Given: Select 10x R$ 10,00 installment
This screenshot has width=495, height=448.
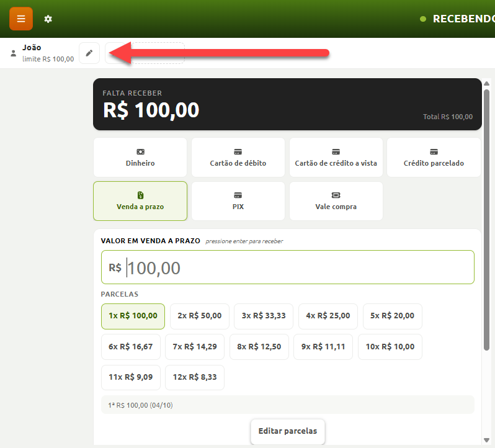Looking at the screenshot, I should click(x=390, y=347).
